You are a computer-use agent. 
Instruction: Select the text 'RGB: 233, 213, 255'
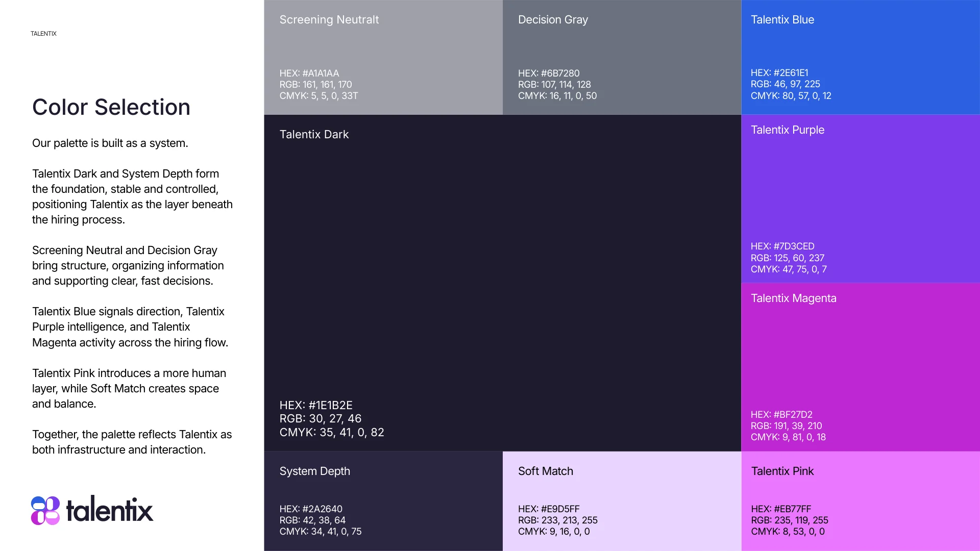558,520
